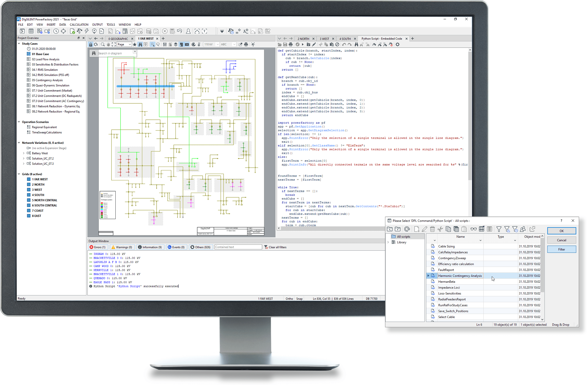Toggle the Errors (1) message filter
The height and width of the screenshot is (392, 588).
coord(97,247)
